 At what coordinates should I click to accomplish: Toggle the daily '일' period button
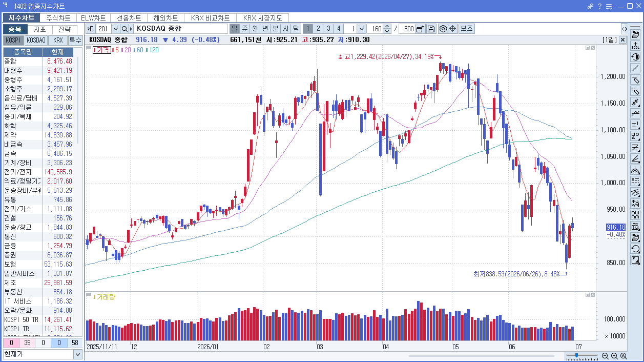point(235,29)
